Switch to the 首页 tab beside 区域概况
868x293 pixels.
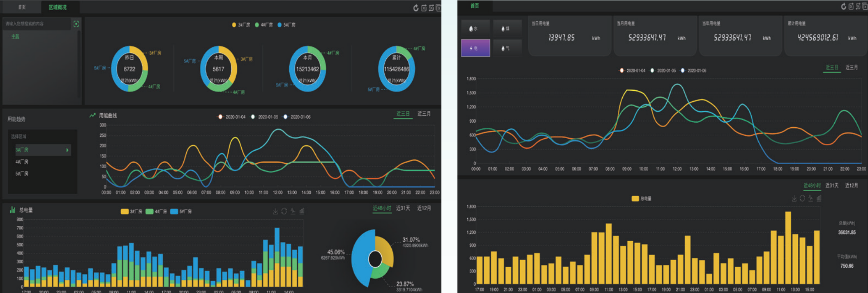pyautogui.click(x=22, y=7)
